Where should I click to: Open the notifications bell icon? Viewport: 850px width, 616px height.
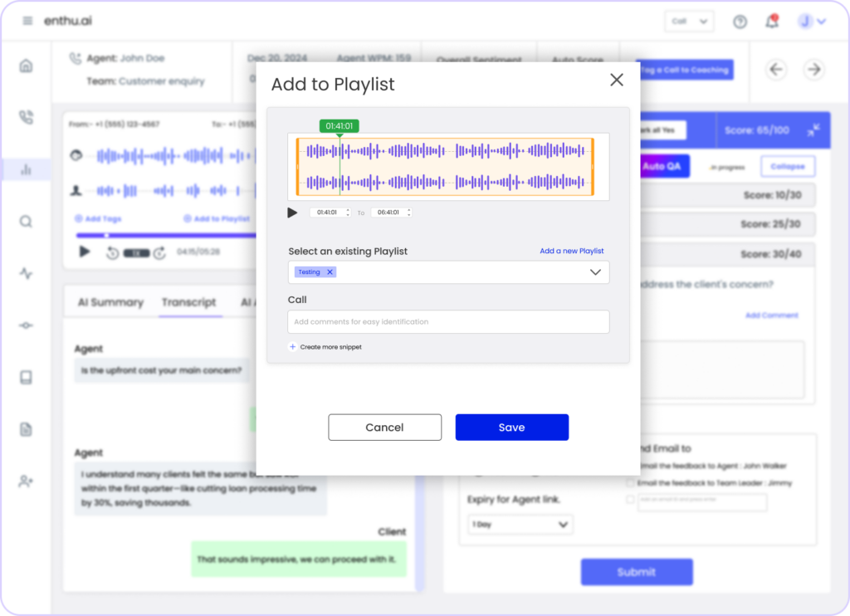[x=772, y=21]
